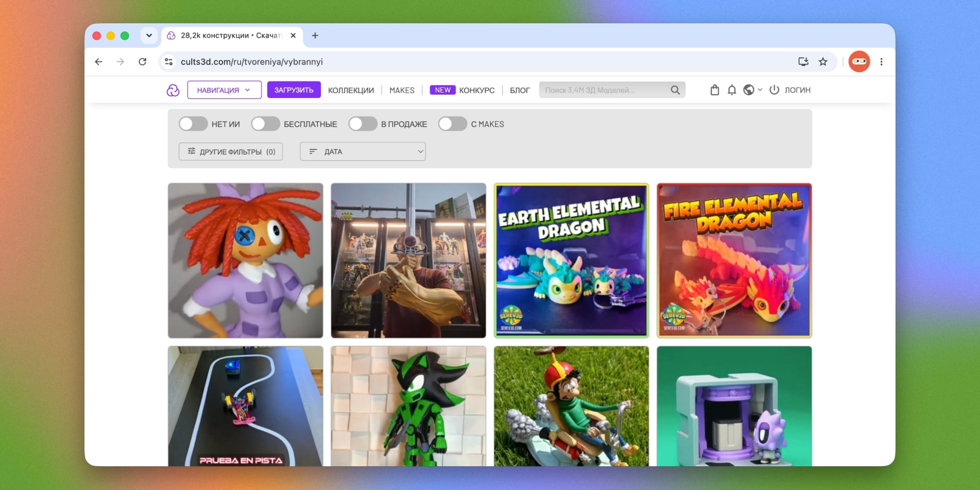Image resolution: width=980 pixels, height=490 pixels.
Task: Go back with browser back arrow
Action: [x=98, y=62]
